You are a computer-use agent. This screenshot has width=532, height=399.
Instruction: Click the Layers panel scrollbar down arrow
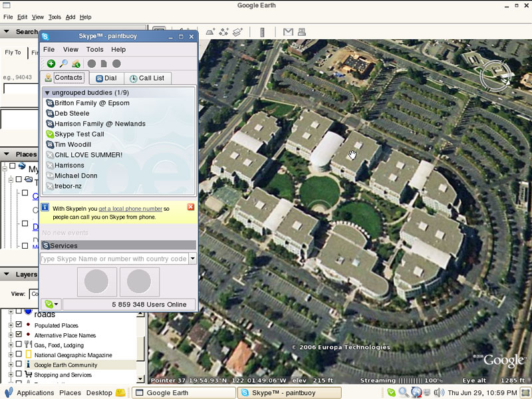(x=140, y=379)
